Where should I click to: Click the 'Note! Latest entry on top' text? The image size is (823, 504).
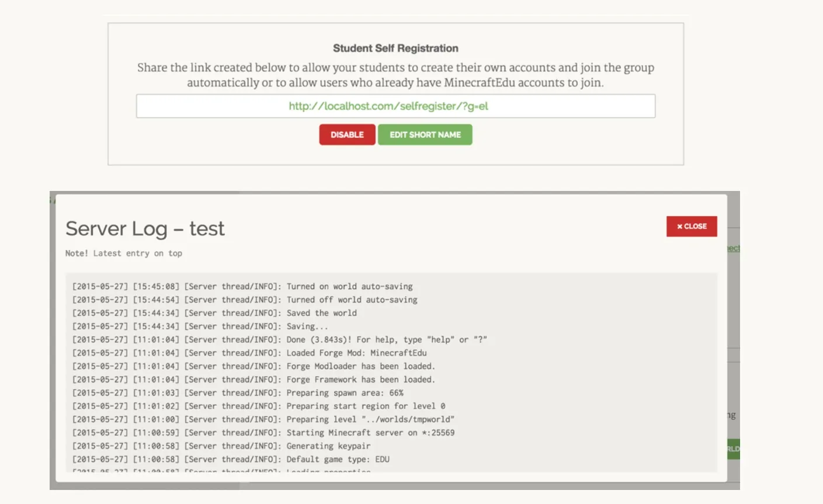coord(124,253)
